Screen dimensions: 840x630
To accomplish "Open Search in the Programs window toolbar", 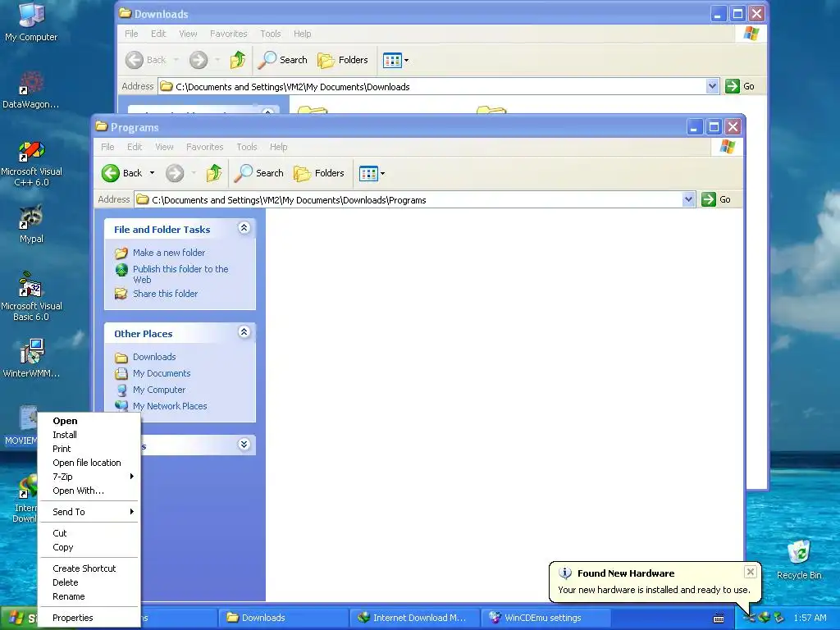I will point(258,173).
